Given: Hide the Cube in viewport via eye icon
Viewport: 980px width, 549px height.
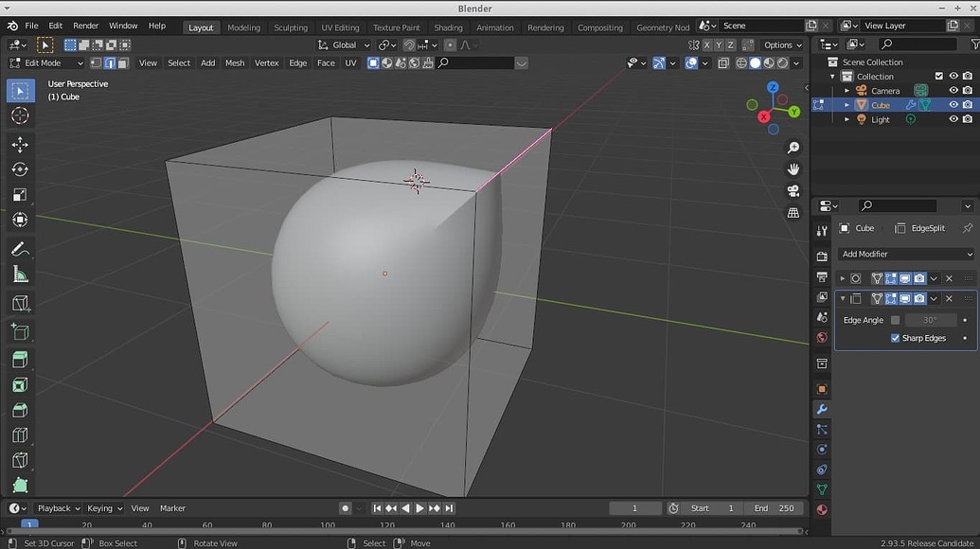Looking at the screenshot, I should [x=953, y=105].
